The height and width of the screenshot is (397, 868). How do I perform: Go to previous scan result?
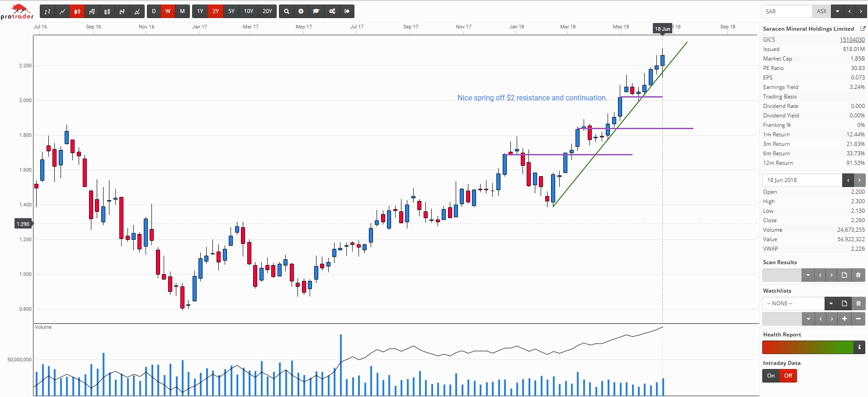pyautogui.click(x=820, y=275)
